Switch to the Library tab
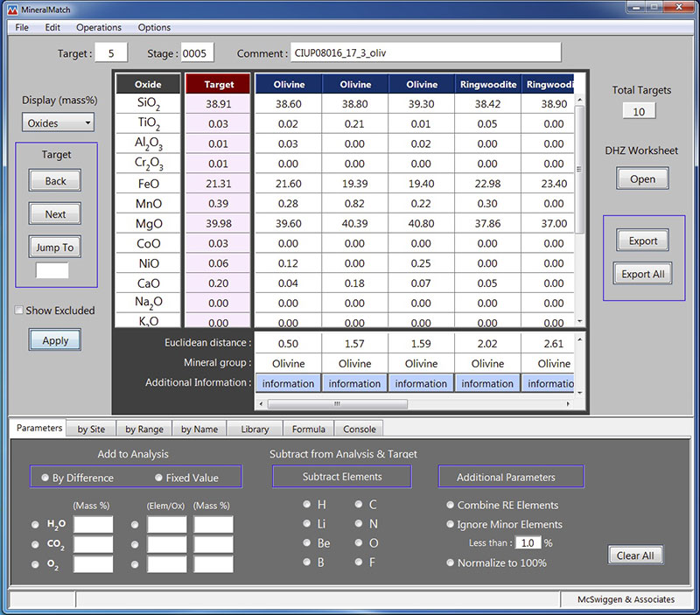The width and height of the screenshot is (700, 615). pos(255,429)
